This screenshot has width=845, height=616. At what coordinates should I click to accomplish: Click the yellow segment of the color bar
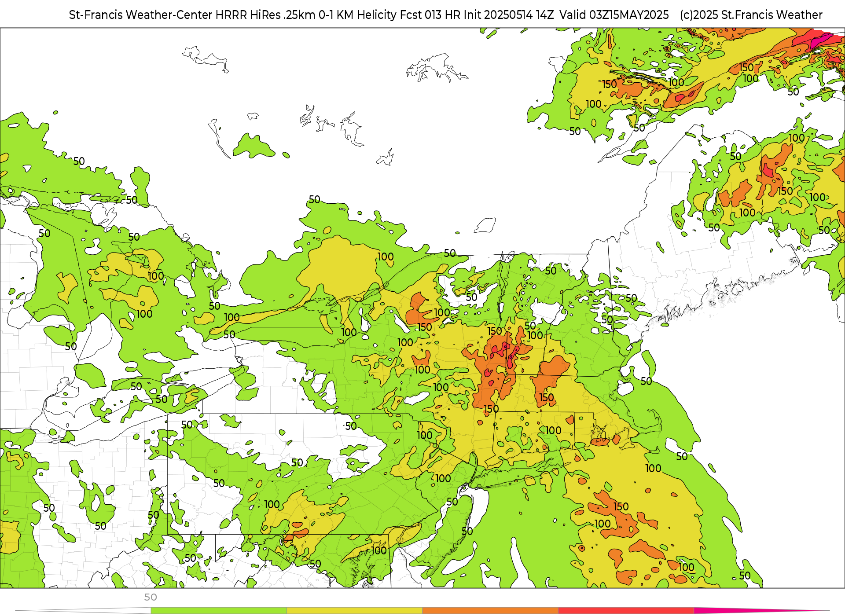(x=355, y=611)
